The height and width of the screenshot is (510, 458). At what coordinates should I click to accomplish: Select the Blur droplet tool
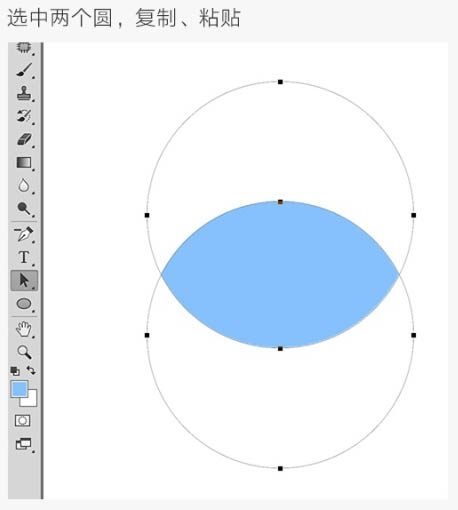24,185
